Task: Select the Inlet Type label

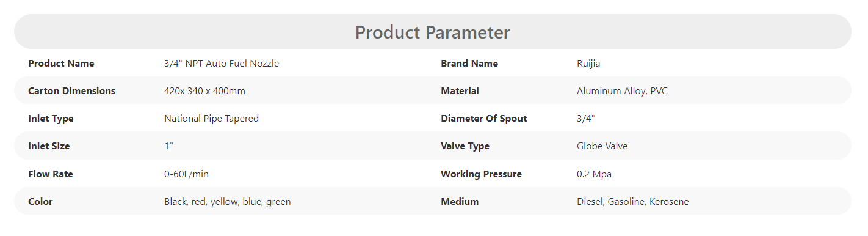Action: (51, 119)
